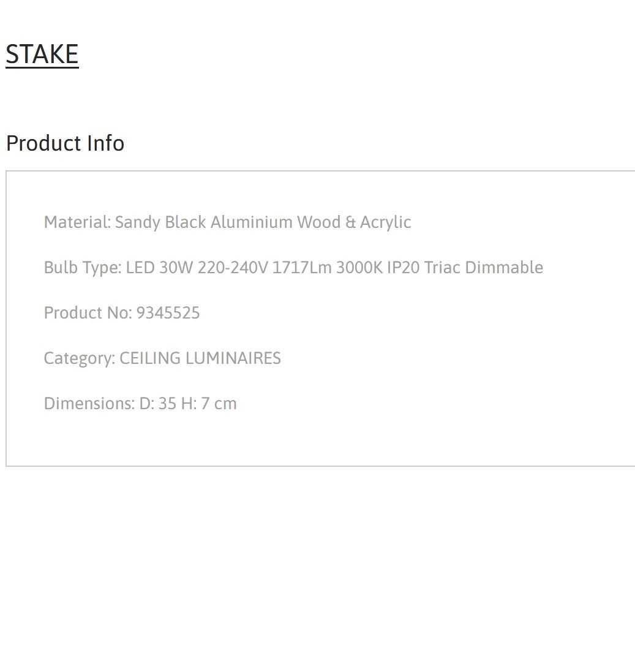Screen dimensions: 635x672
Task: Click the 3000K color temperature value
Action: (359, 268)
